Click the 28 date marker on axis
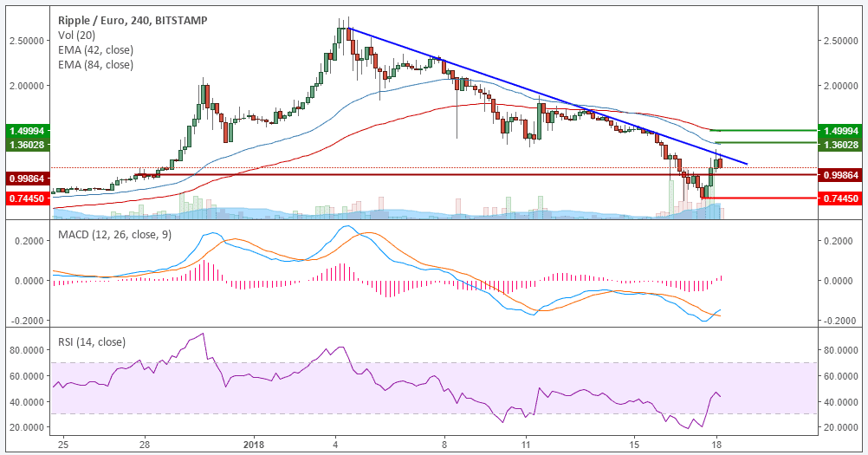This screenshot has width=868, height=455. click(x=145, y=445)
